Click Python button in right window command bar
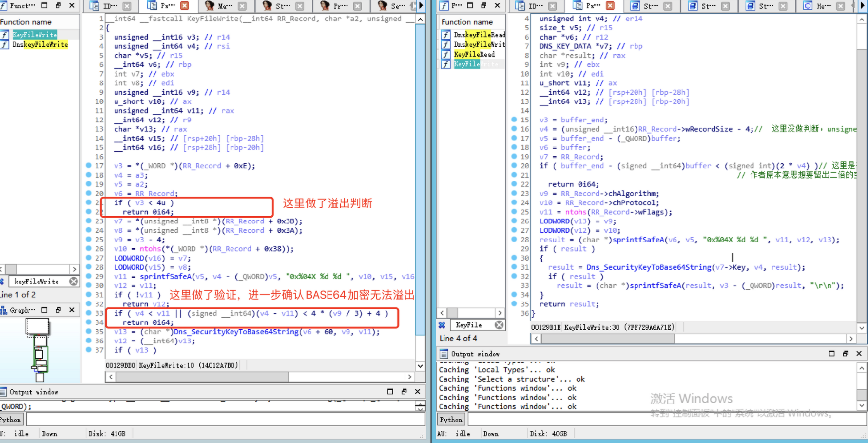The image size is (868, 443). 451,420
